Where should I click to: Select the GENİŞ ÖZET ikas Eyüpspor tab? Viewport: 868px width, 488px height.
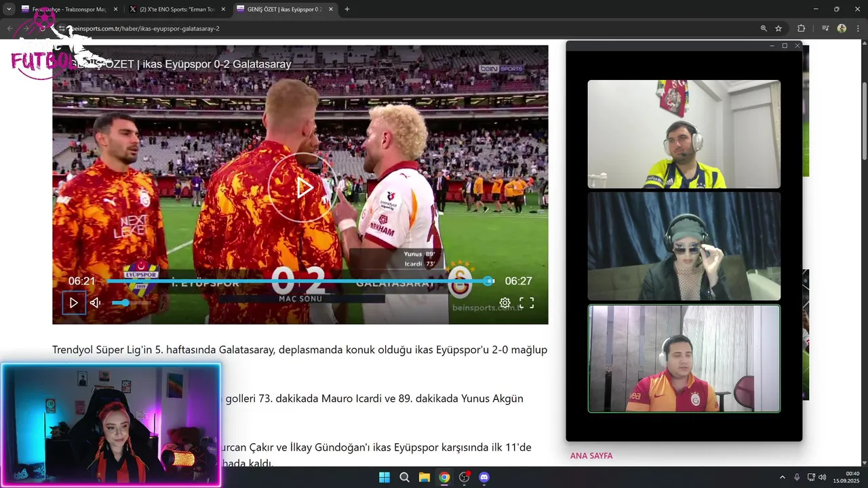pyautogui.click(x=283, y=9)
